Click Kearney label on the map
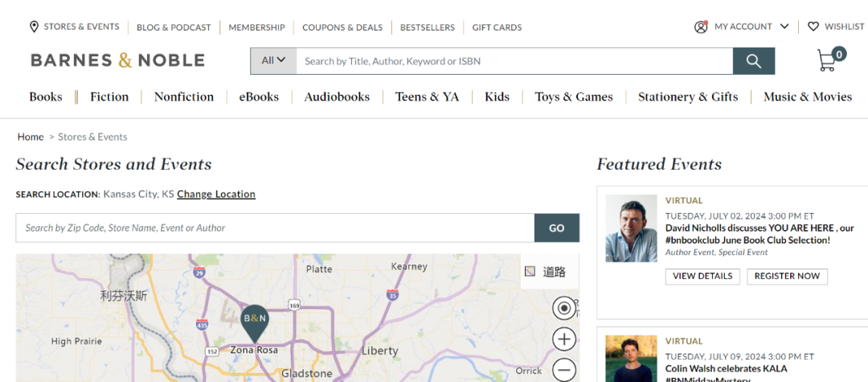Screen dimensions: 868x382 pos(409,267)
